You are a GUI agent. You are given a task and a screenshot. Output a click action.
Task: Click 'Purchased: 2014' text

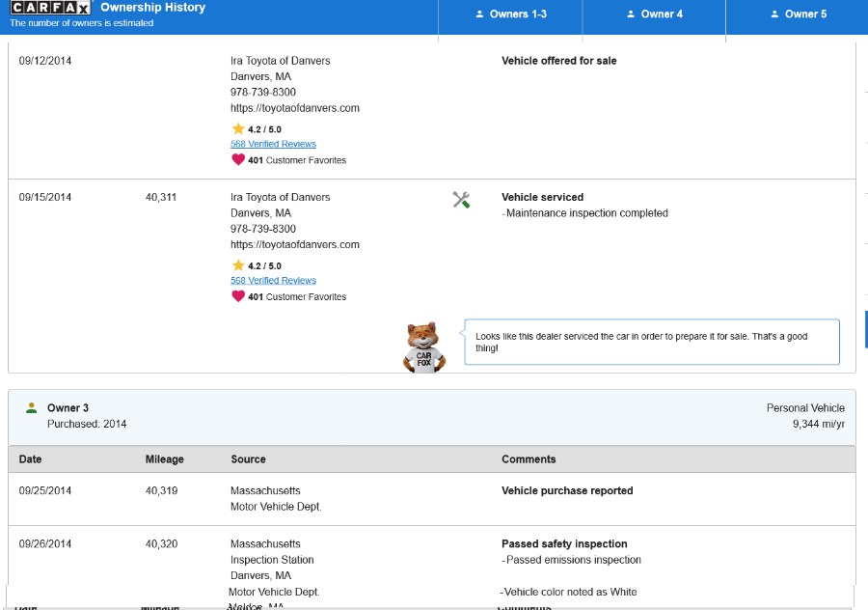click(x=87, y=424)
